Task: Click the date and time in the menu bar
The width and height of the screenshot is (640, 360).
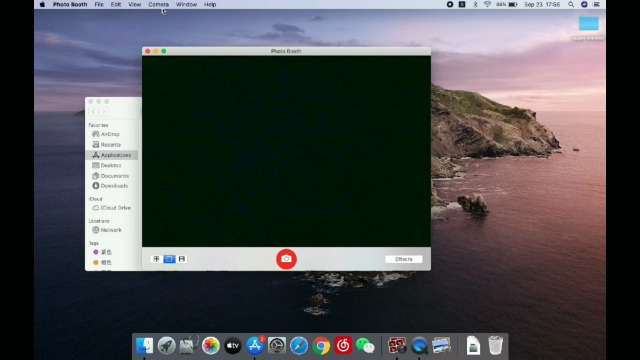Action: tap(542, 4)
